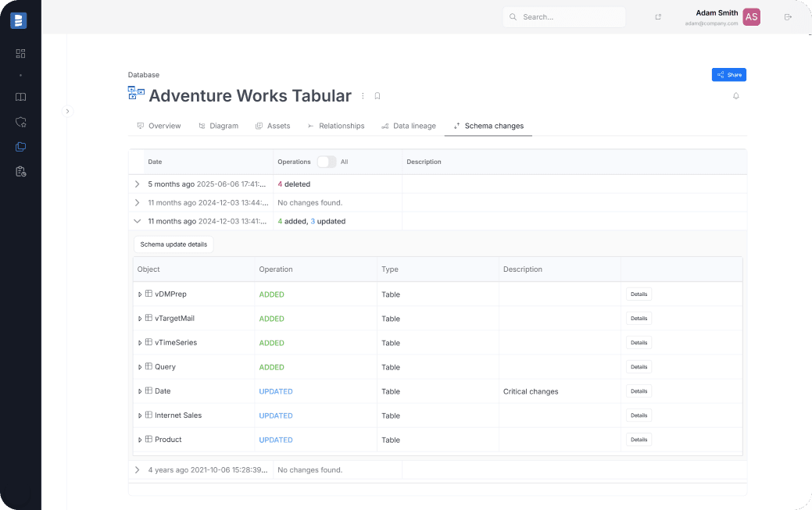The image size is (812, 510).
Task: Click the sign out icon top right
Action: (789, 16)
